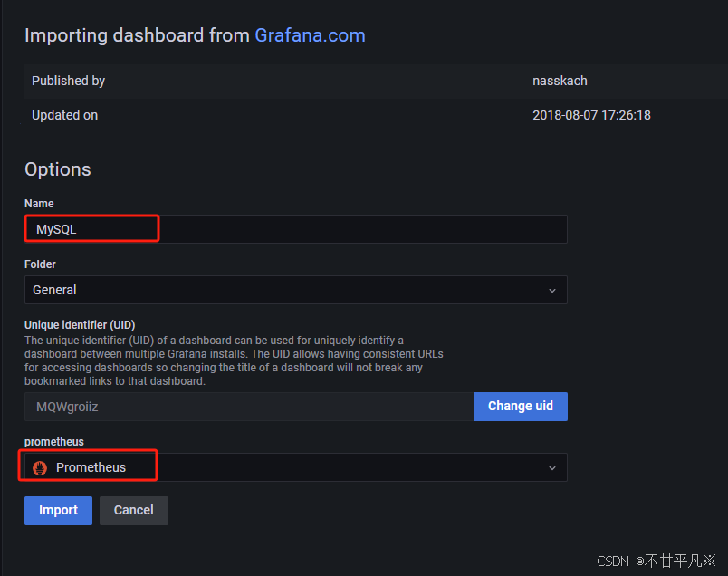This screenshot has height=576, width=728.
Task: Click the Name input field containing MySQL
Action: click(x=296, y=229)
